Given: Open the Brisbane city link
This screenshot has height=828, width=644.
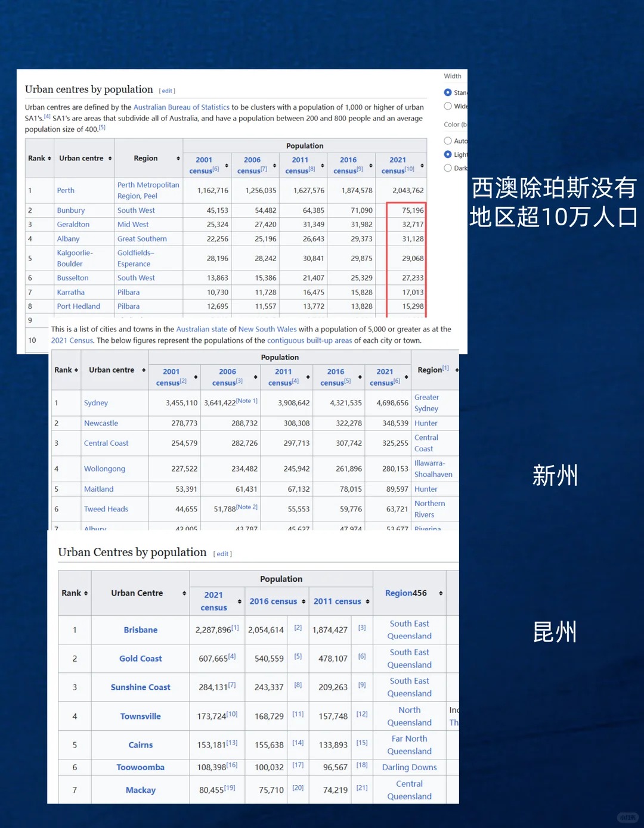Looking at the screenshot, I should pos(141,630).
